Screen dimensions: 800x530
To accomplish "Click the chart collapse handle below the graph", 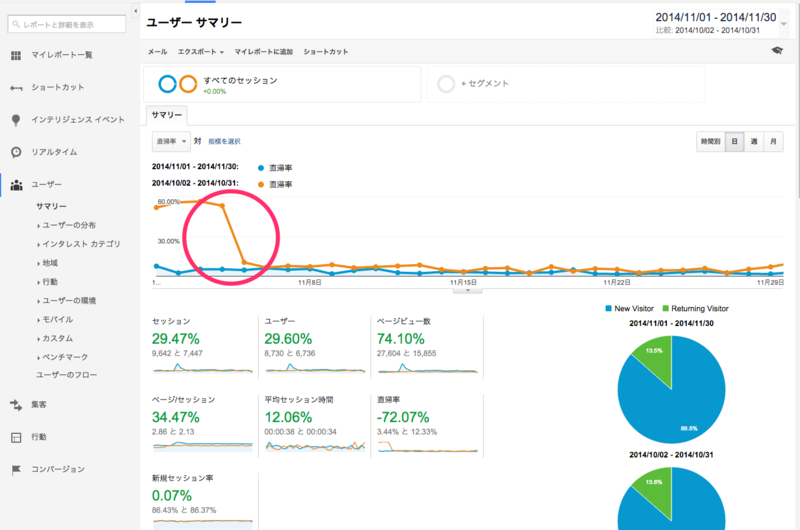I will (x=467, y=291).
